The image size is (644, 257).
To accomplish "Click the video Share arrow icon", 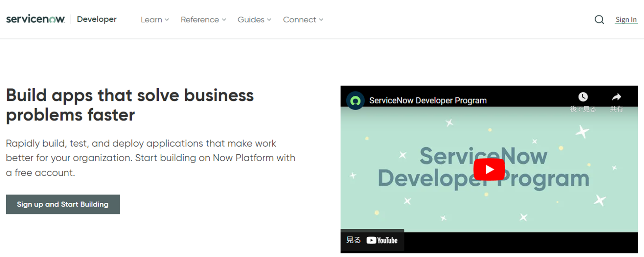I will pyautogui.click(x=616, y=97).
